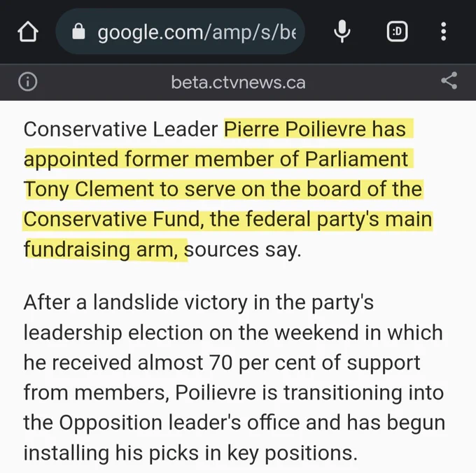This screenshot has height=473, width=476.
Task: Tap the google.com/amp URL field
Action: (180, 31)
